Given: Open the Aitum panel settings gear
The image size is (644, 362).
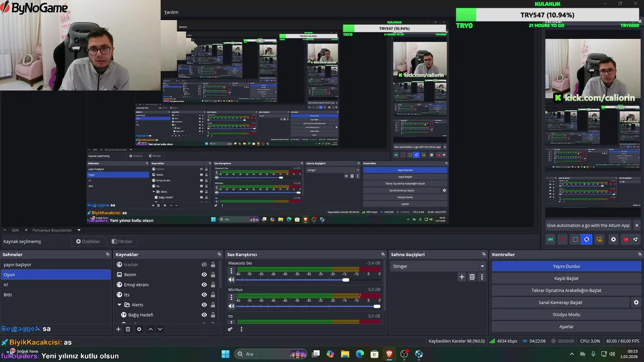Looking at the screenshot, I should coord(613,239).
